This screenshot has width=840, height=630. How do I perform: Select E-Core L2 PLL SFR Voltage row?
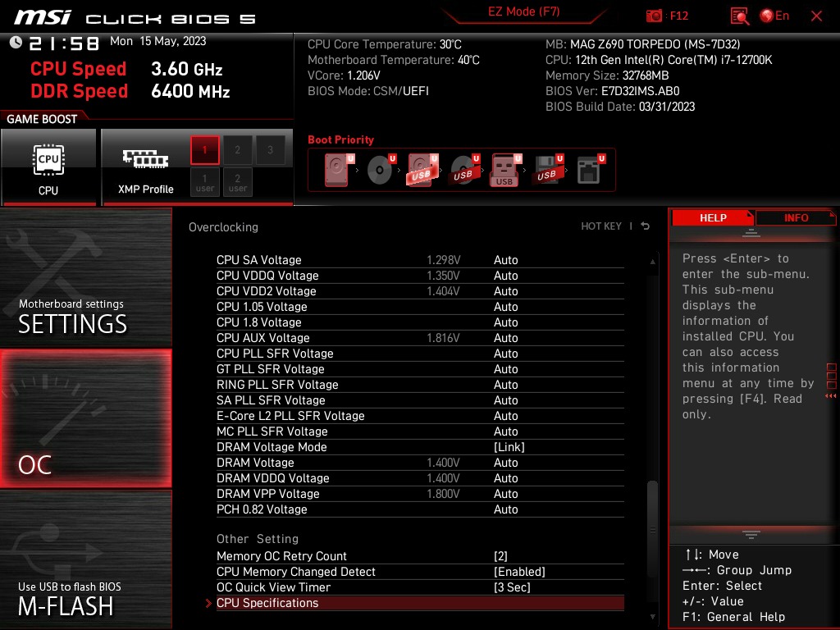(x=420, y=416)
